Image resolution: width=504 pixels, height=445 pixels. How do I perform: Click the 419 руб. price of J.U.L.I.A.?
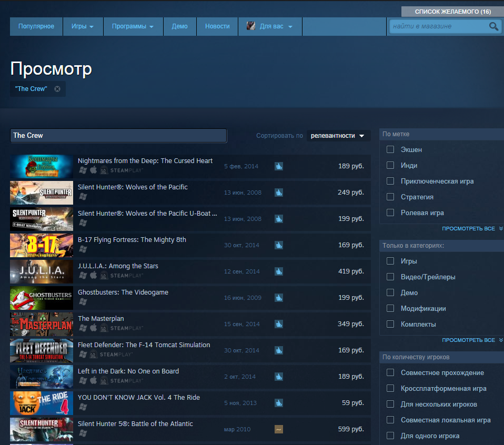(x=351, y=271)
